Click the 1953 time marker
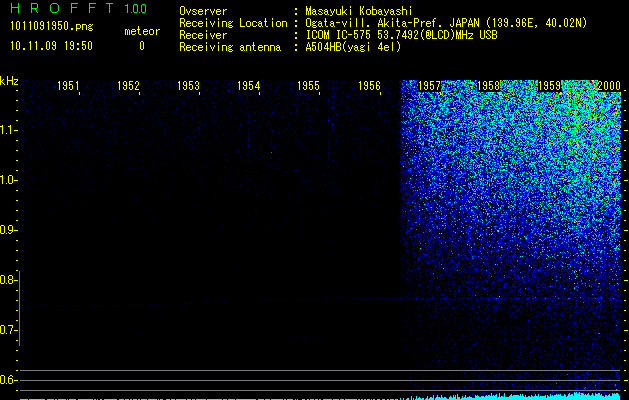The height and width of the screenshot is (400, 629). (189, 86)
